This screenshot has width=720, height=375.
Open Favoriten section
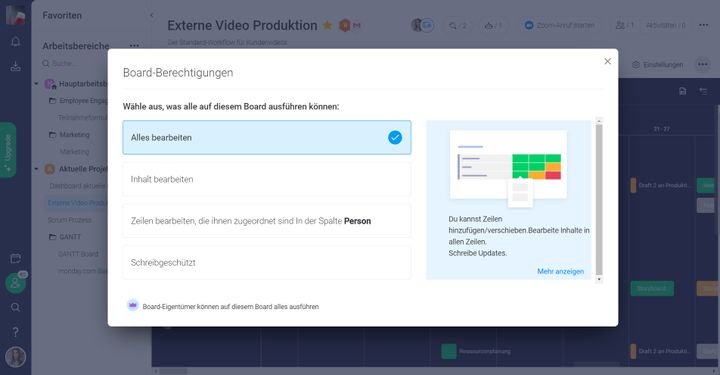[x=62, y=16]
